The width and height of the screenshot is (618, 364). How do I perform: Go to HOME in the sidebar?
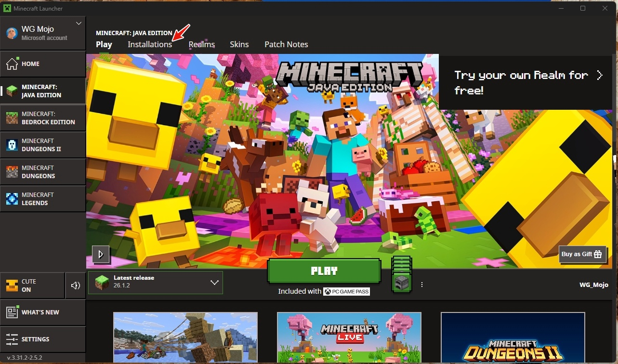43,64
